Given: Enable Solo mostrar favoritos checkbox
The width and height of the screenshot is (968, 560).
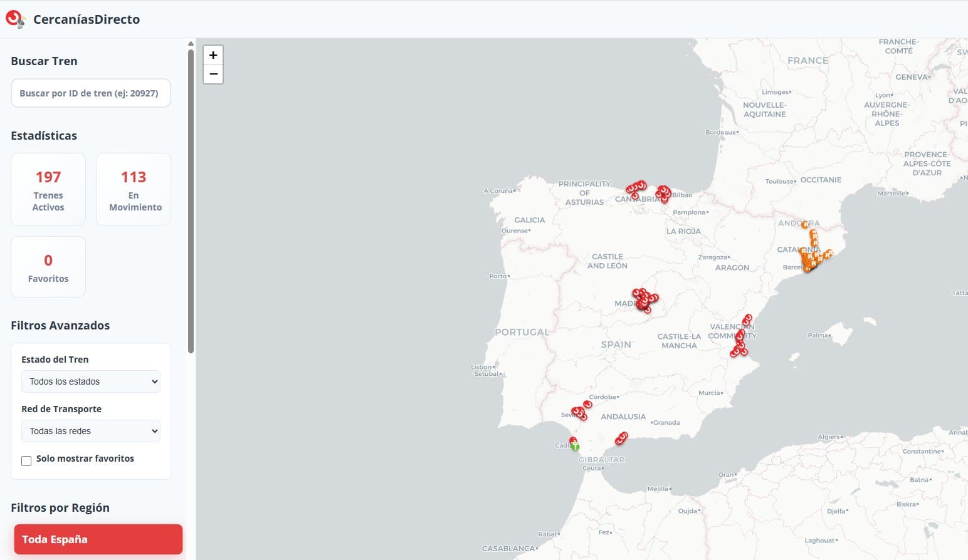Looking at the screenshot, I should [26, 461].
